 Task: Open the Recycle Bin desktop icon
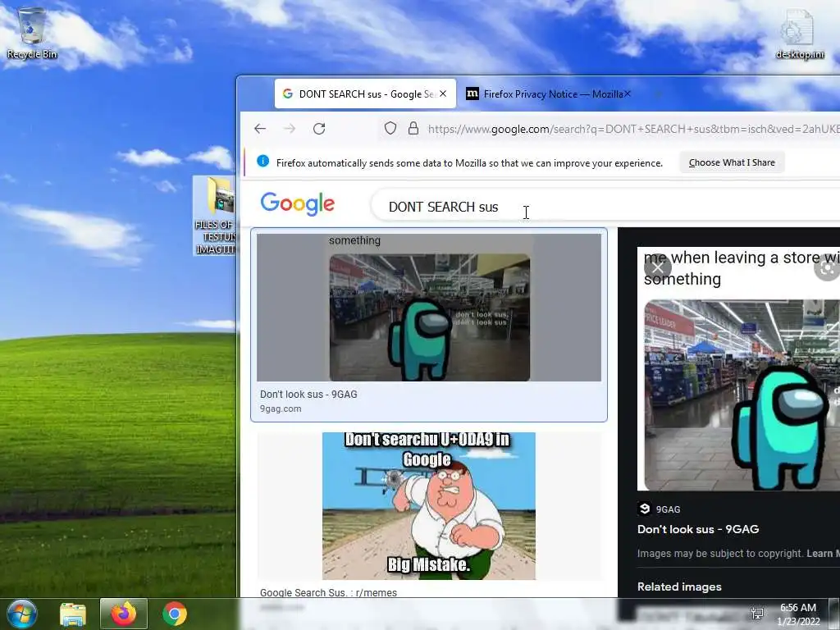[32, 32]
